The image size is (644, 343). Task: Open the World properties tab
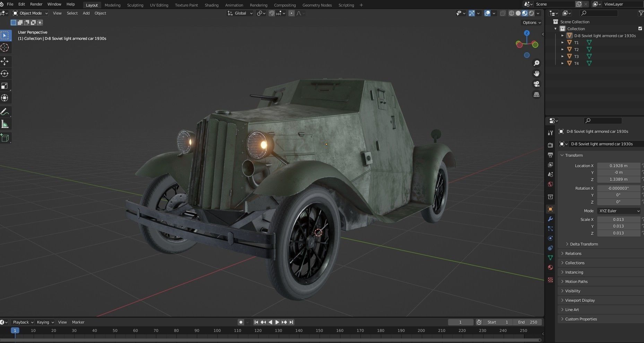[x=550, y=184]
